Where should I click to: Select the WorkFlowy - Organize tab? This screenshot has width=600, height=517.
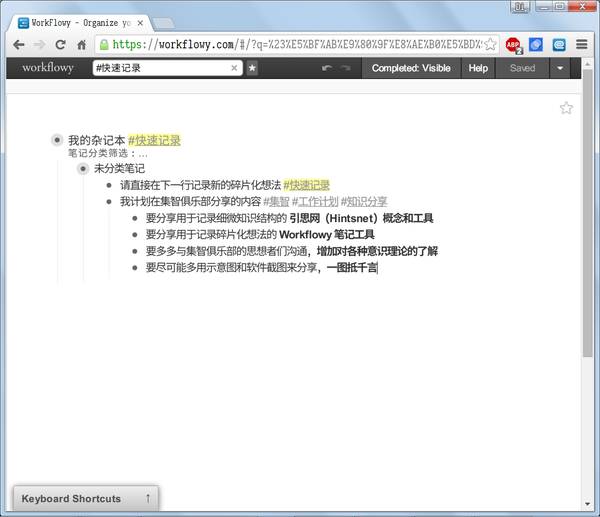80,23
